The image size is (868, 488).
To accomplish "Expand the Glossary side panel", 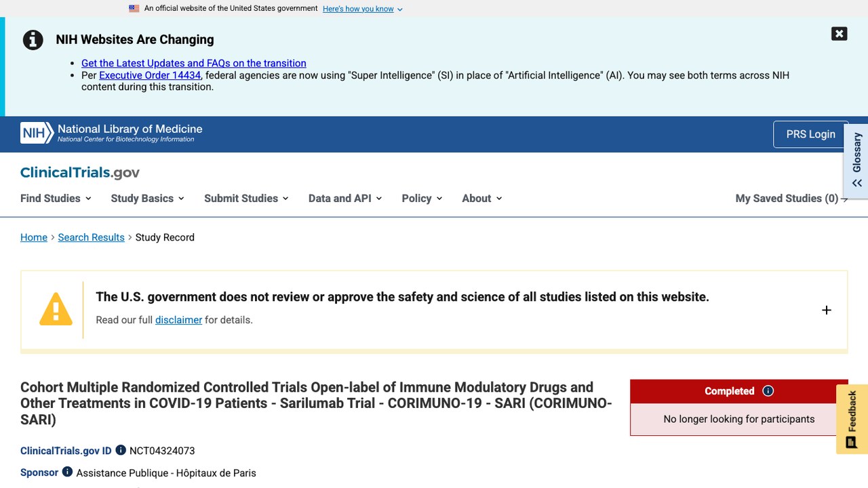I will pos(856,161).
